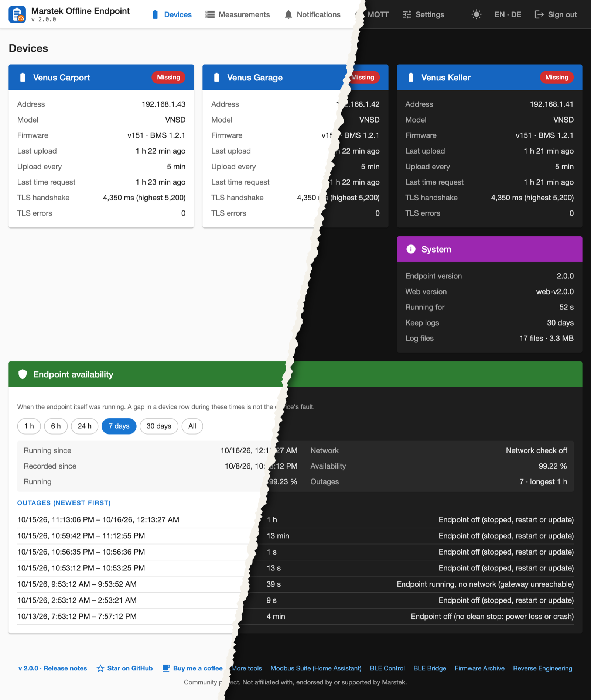Open Buy me a coffee link

tap(192, 668)
